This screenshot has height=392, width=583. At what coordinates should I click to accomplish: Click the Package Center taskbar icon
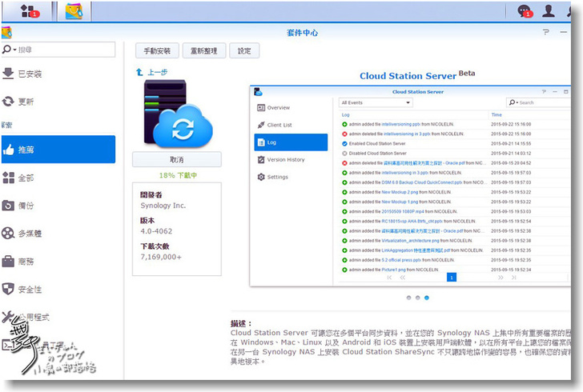(x=74, y=11)
